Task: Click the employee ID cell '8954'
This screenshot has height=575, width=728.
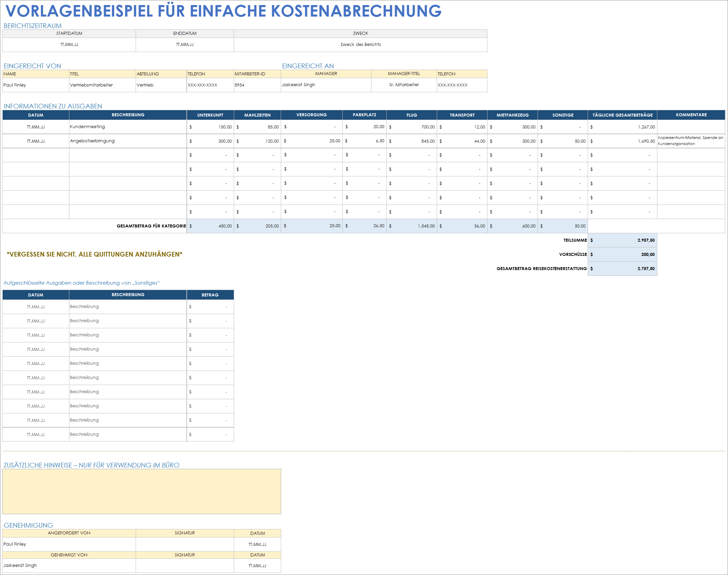Action: (x=257, y=85)
